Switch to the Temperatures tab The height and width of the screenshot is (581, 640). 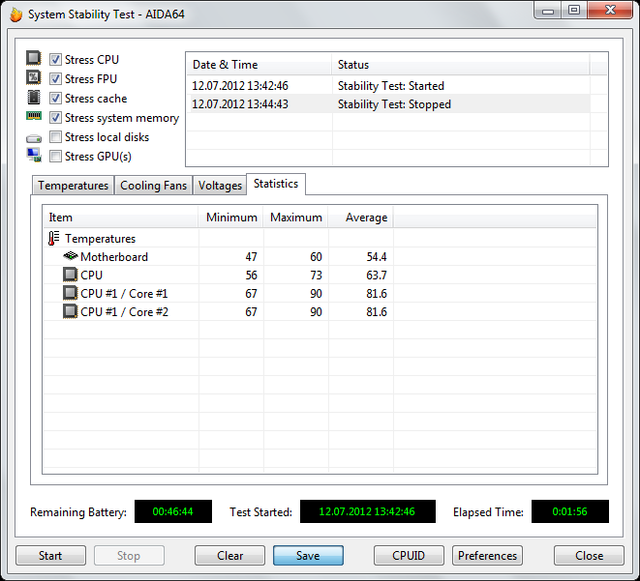(x=73, y=185)
